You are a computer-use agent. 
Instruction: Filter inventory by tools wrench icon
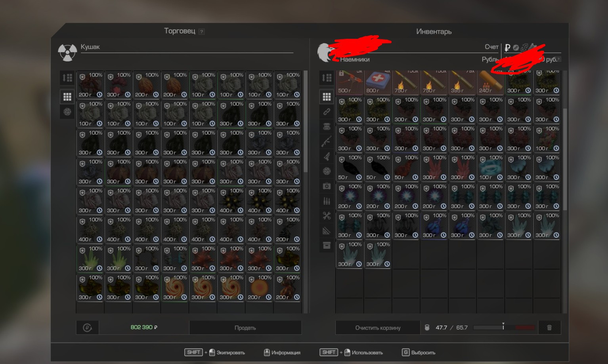pyautogui.click(x=327, y=216)
